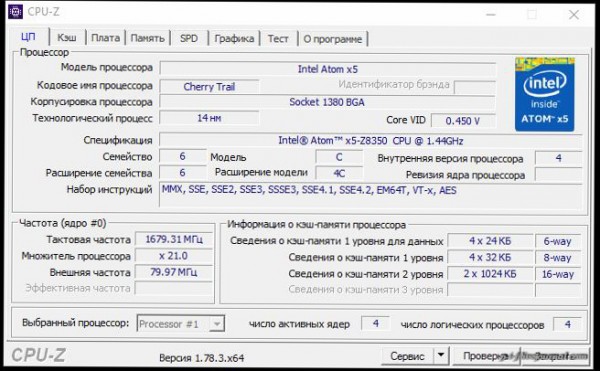Click the Расширение модели value 4C
The width and height of the screenshot is (600, 371).
click(x=339, y=173)
